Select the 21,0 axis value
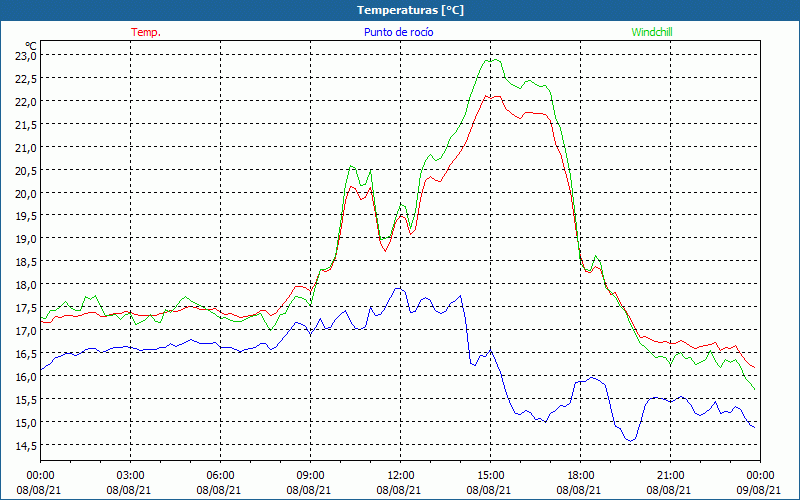Screen dimensions: 800x500 (x=26, y=147)
